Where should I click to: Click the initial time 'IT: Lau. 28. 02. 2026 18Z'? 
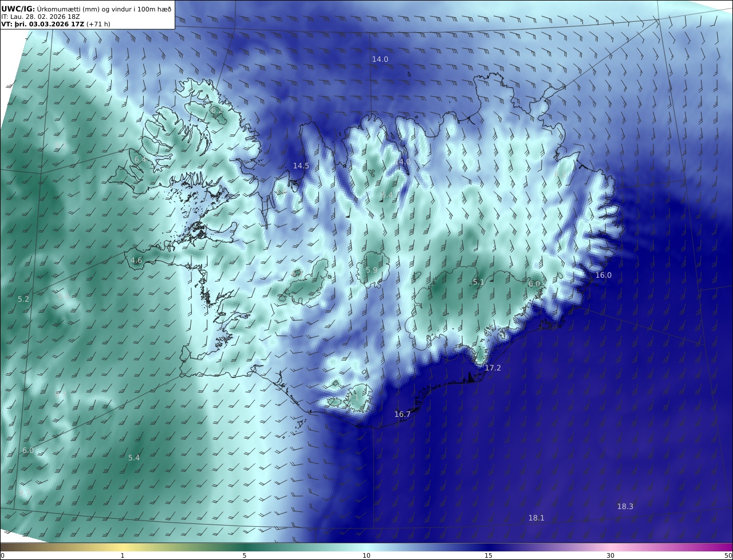coord(40,17)
